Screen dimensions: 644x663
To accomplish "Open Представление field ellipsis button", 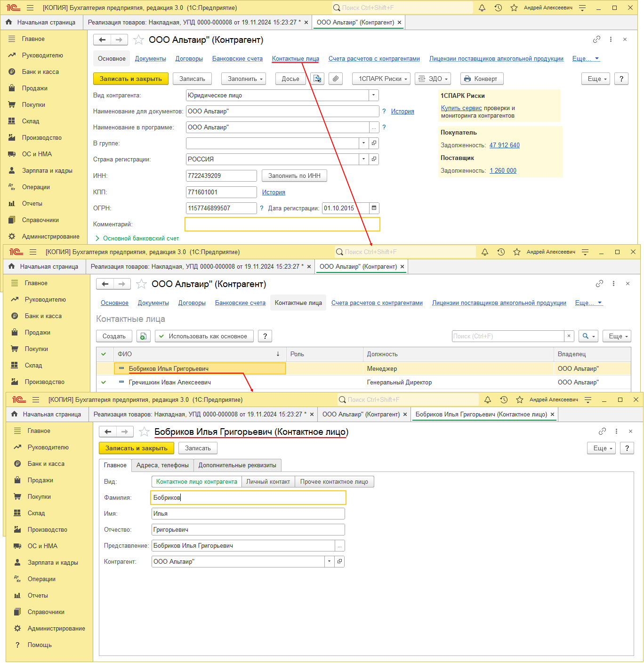I will pos(340,545).
